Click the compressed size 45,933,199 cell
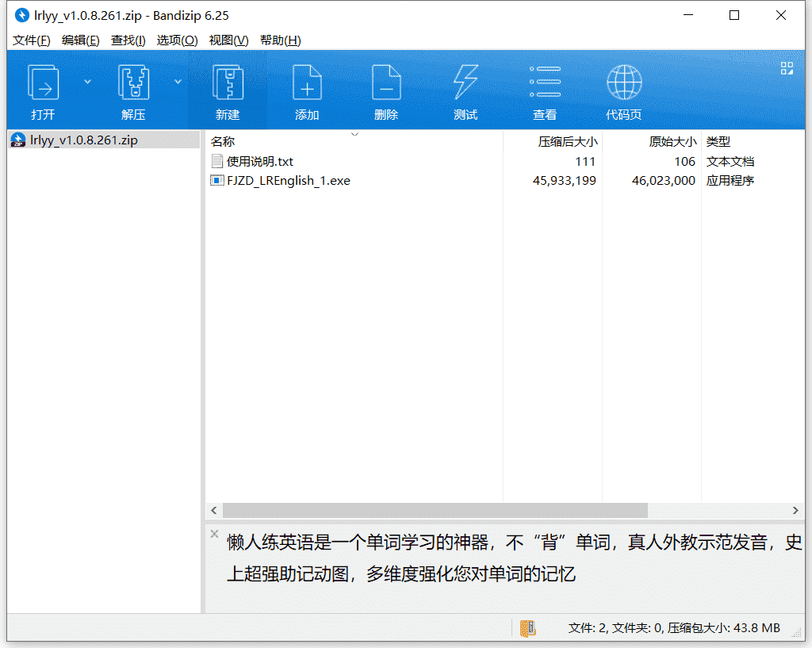 coord(564,181)
